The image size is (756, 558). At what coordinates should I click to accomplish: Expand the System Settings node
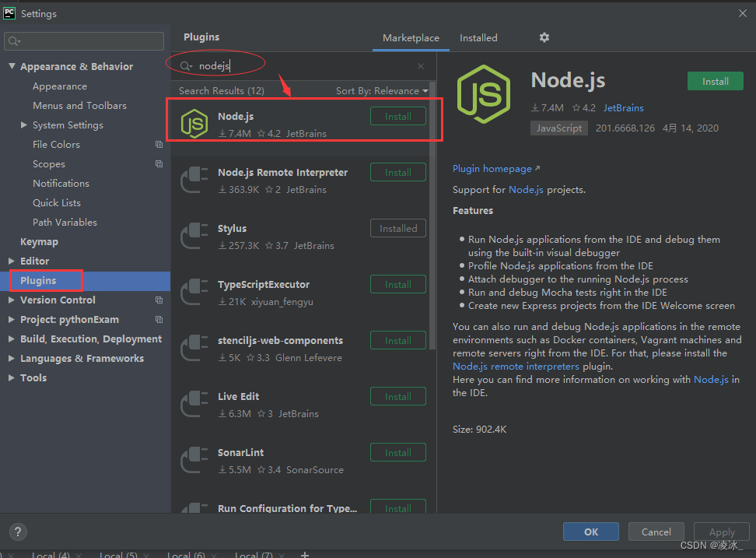[23, 125]
